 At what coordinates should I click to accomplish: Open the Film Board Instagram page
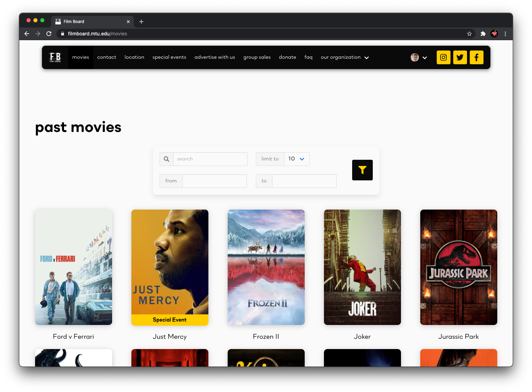(443, 57)
